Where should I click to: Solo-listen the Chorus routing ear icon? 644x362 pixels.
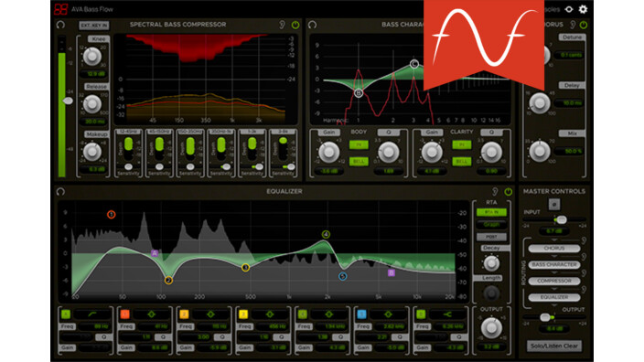click(x=584, y=241)
